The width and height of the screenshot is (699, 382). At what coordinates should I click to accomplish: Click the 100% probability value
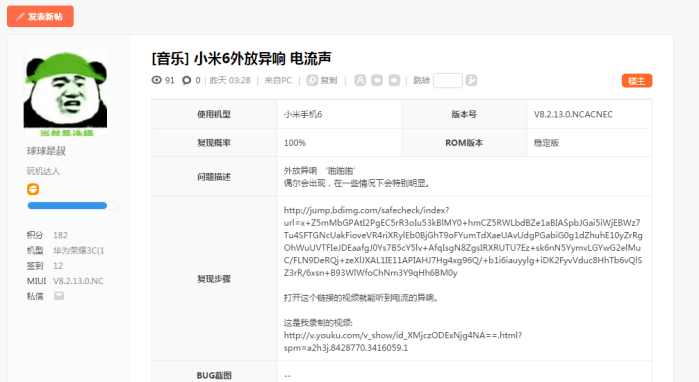[x=295, y=143]
